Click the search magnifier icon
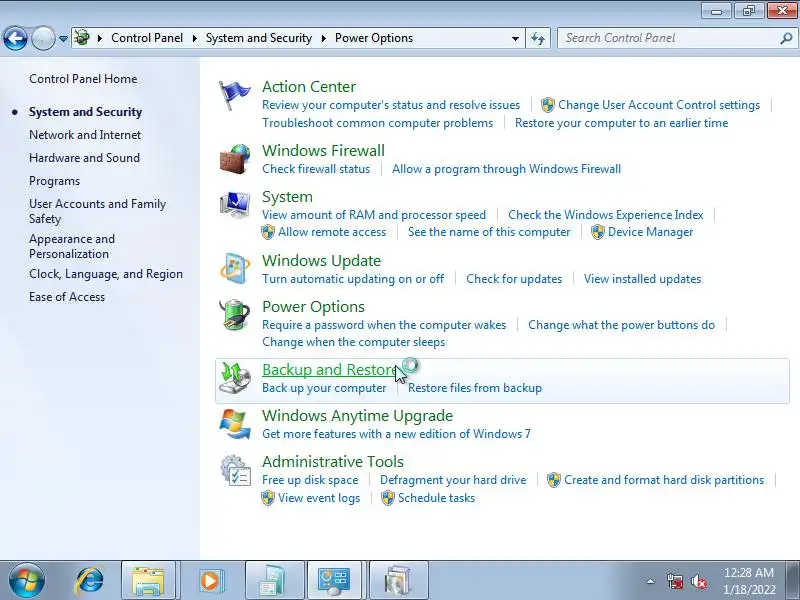Image resolution: width=800 pixels, height=600 pixels. [x=786, y=38]
